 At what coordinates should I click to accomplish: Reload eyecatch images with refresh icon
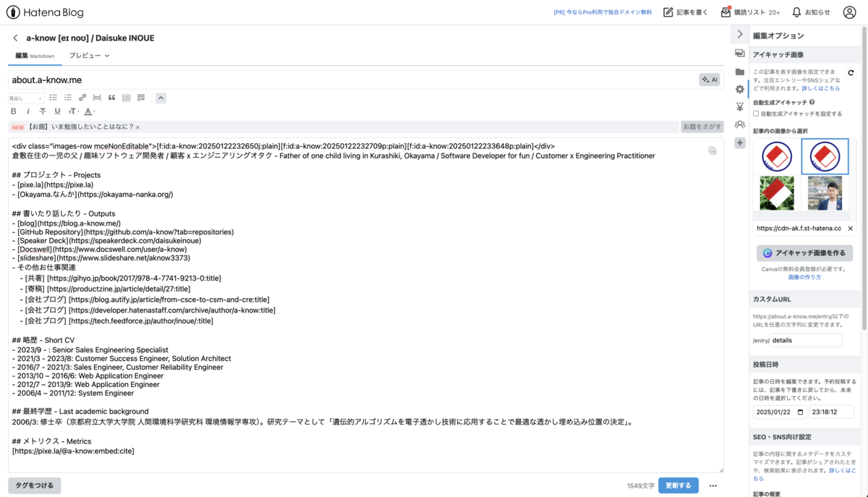(x=851, y=73)
